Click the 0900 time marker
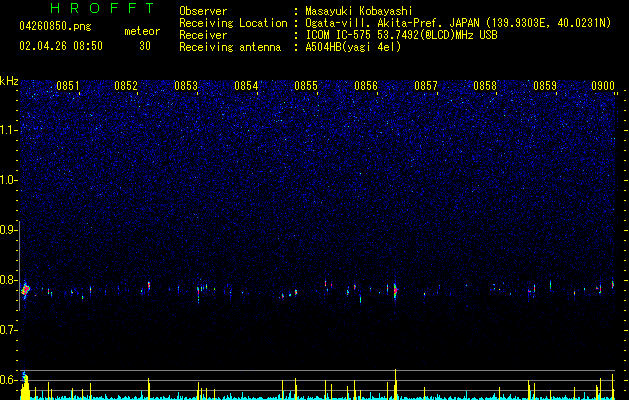The image size is (629, 400). coord(603,86)
